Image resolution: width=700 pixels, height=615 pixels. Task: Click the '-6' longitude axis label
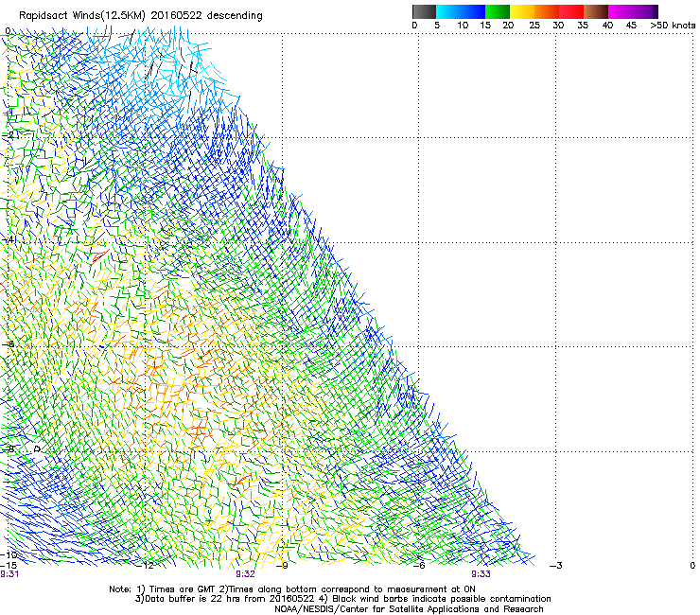click(420, 566)
